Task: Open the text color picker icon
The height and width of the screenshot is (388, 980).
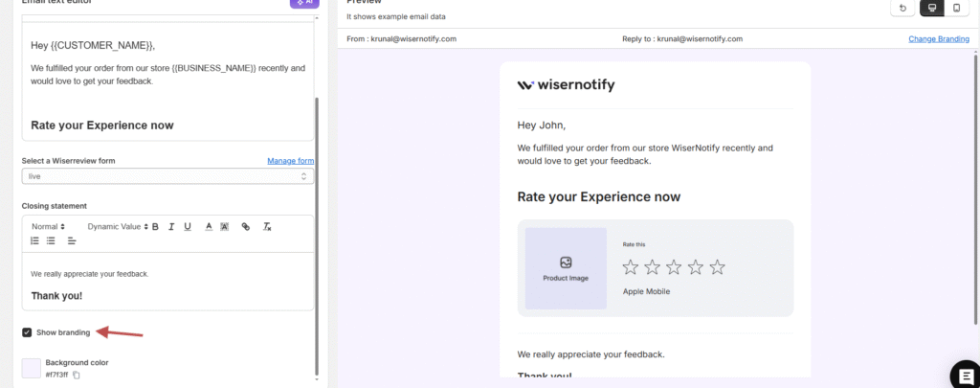Action: click(209, 227)
